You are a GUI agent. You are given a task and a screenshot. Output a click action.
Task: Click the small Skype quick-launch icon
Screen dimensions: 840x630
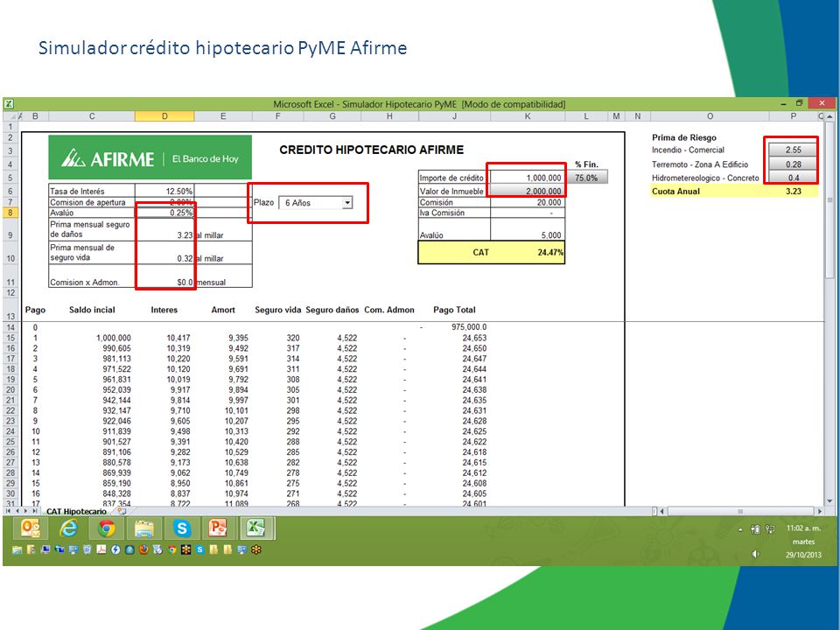tap(199, 549)
